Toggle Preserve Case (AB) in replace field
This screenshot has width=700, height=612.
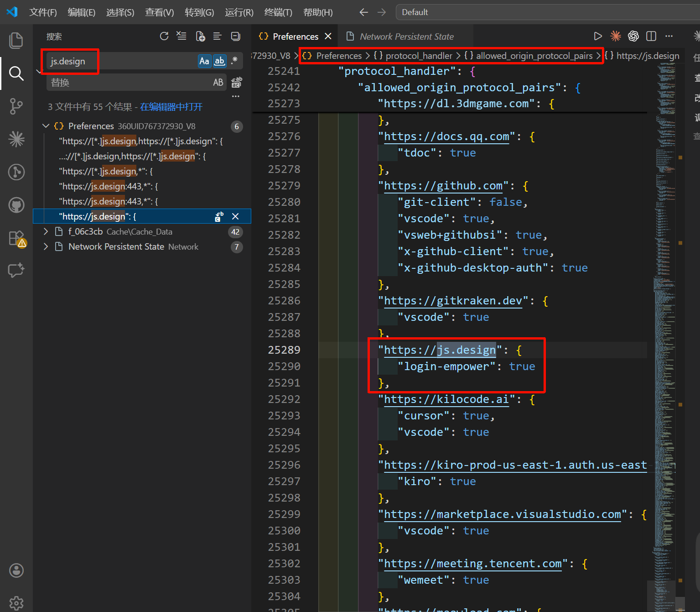218,83
